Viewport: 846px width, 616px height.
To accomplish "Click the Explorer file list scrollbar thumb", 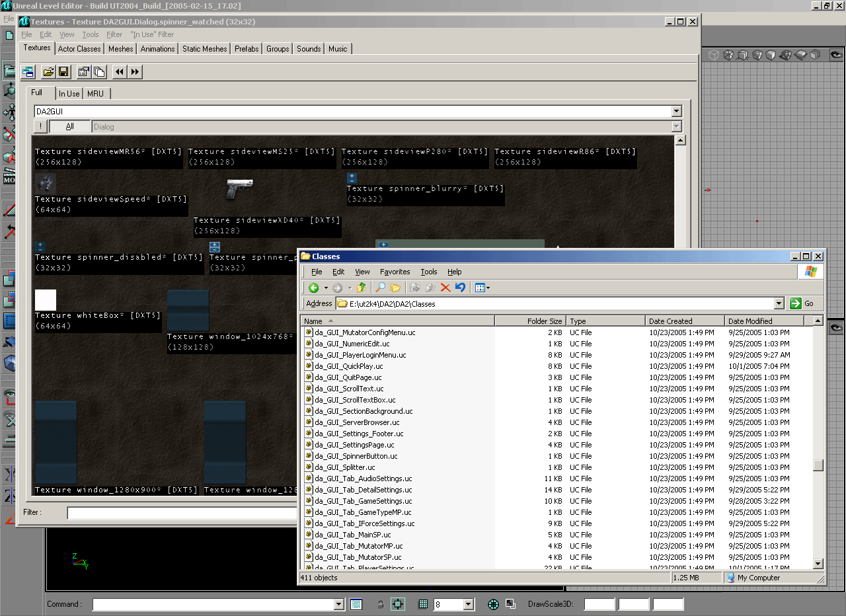I will (x=818, y=465).
